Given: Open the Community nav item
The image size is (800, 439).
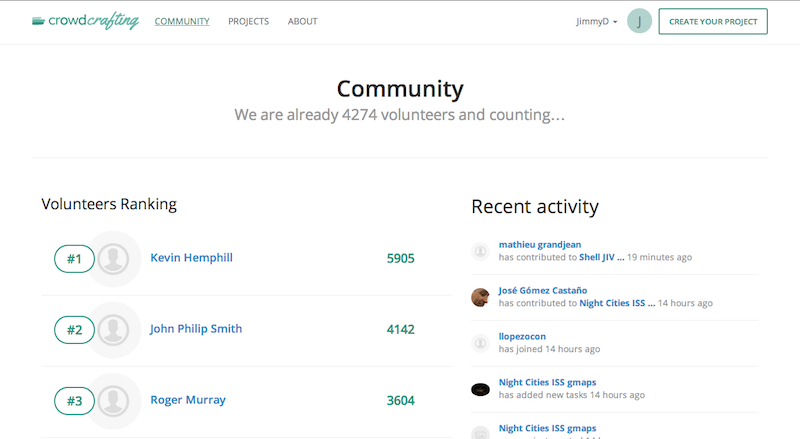Looking at the screenshot, I should [182, 21].
